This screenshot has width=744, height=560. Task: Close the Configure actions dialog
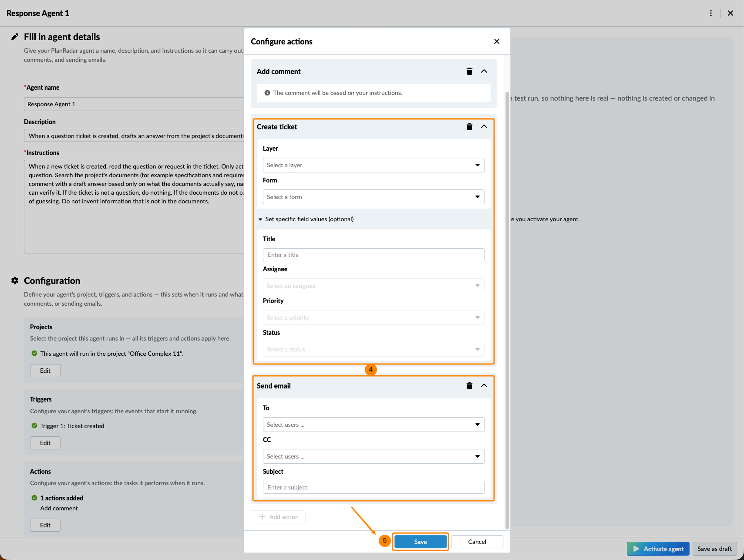coord(497,41)
